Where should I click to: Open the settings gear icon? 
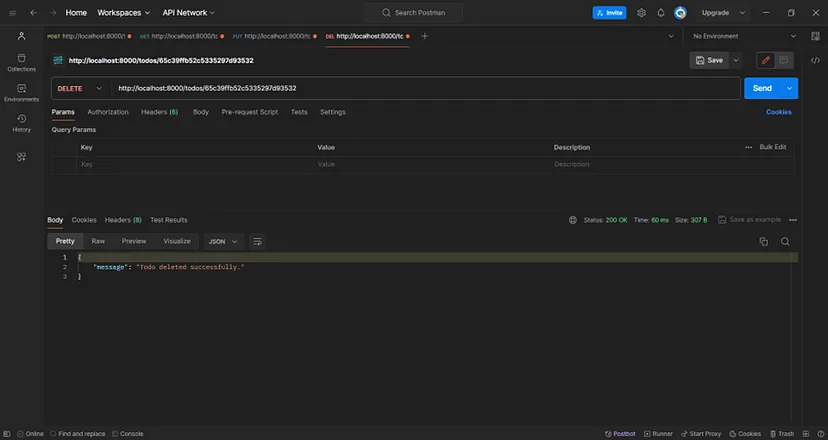(x=641, y=13)
